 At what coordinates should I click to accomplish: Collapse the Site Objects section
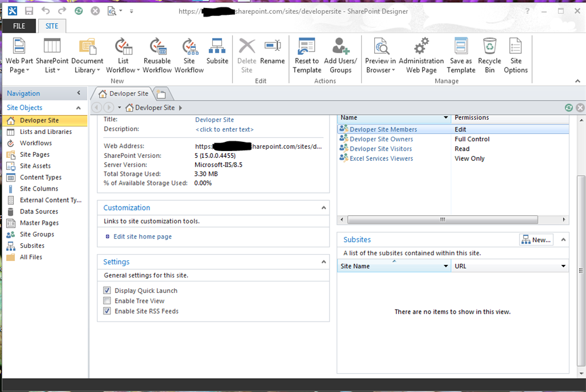(x=78, y=108)
